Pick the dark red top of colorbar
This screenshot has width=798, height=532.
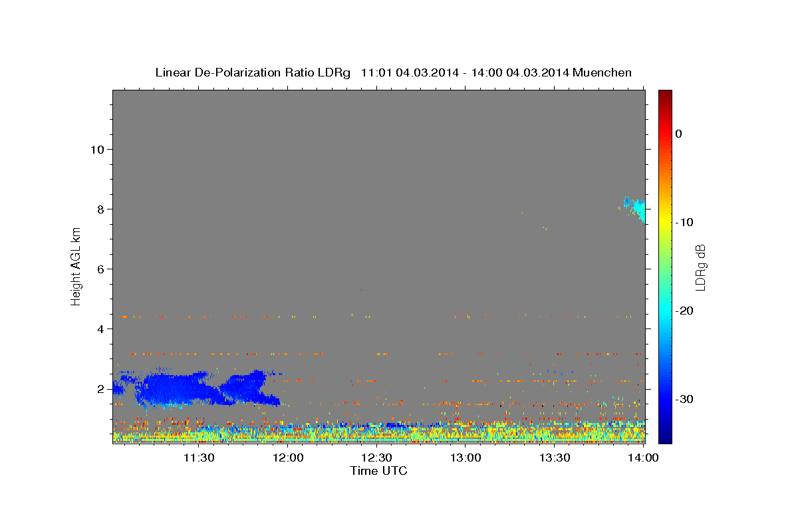665,96
